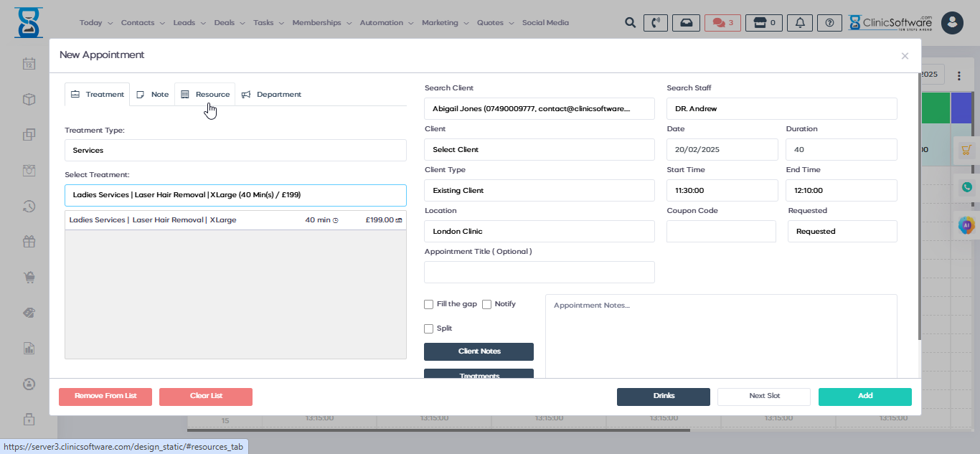The height and width of the screenshot is (454, 980).
Task: Open the phone call icon in header
Action: tap(654, 23)
